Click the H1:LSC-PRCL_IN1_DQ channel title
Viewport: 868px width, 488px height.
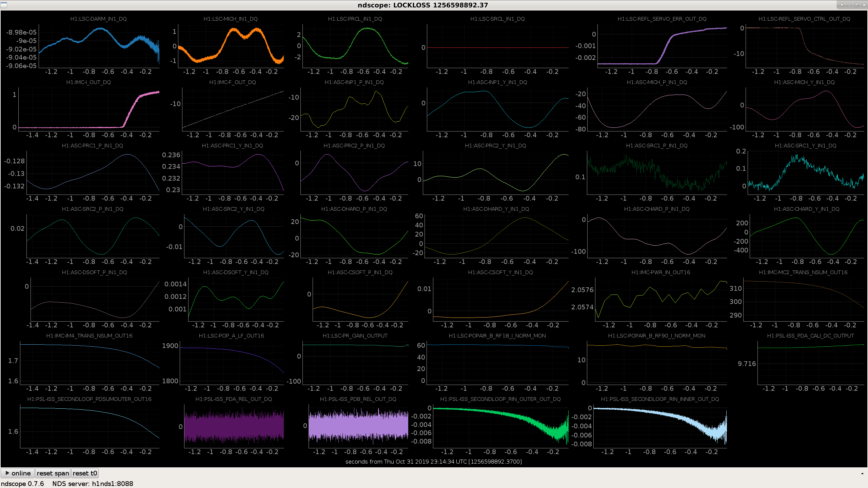[355, 19]
